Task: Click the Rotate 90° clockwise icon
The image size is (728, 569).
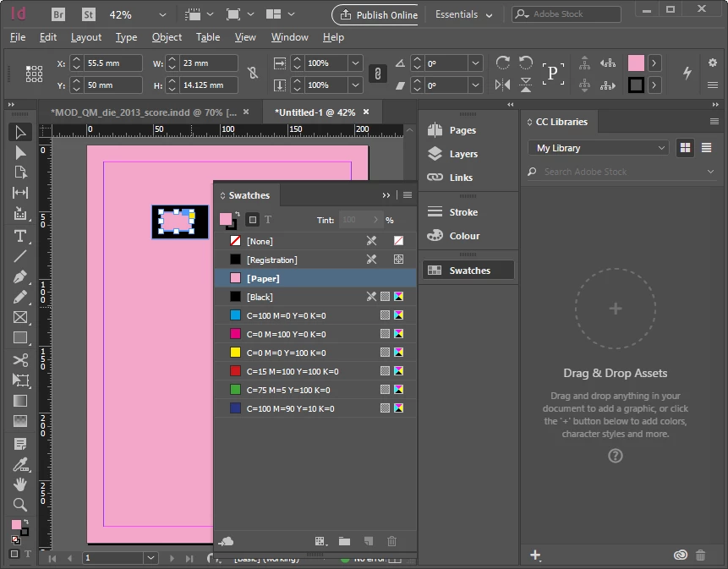Action: point(502,63)
